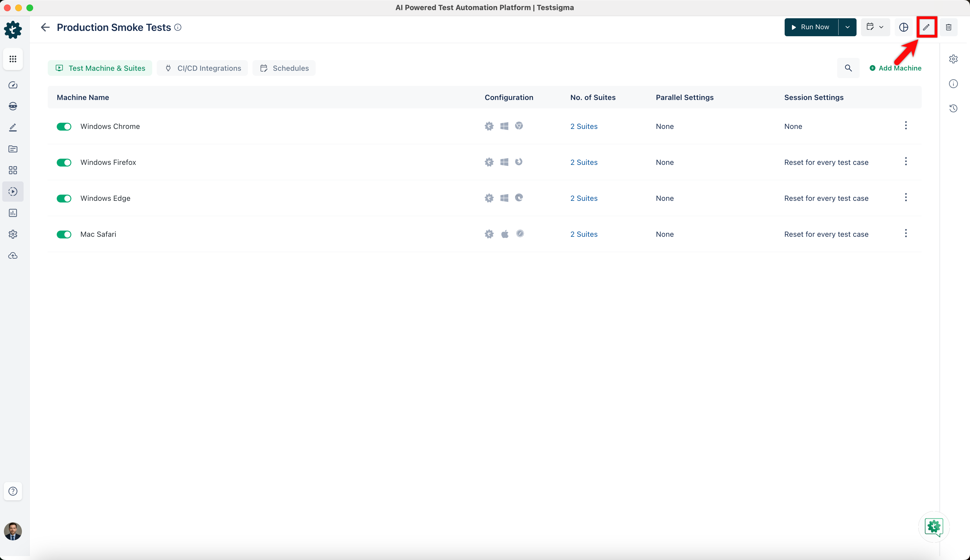Image resolution: width=970 pixels, height=560 pixels.
Task: Open the robot agent icon in sidebar
Action: [13, 106]
